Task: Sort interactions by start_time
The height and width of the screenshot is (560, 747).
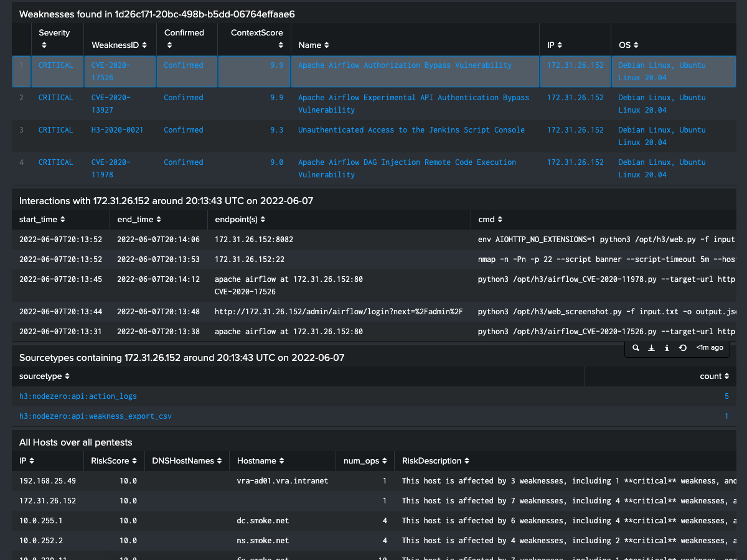Action: pyautogui.click(x=42, y=220)
